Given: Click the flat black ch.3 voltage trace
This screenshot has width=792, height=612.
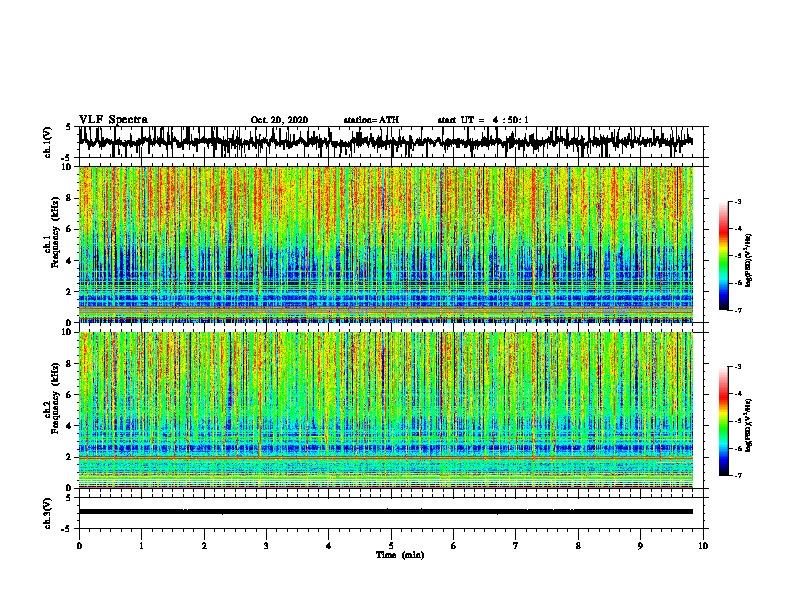Looking at the screenshot, I should click(385, 512).
